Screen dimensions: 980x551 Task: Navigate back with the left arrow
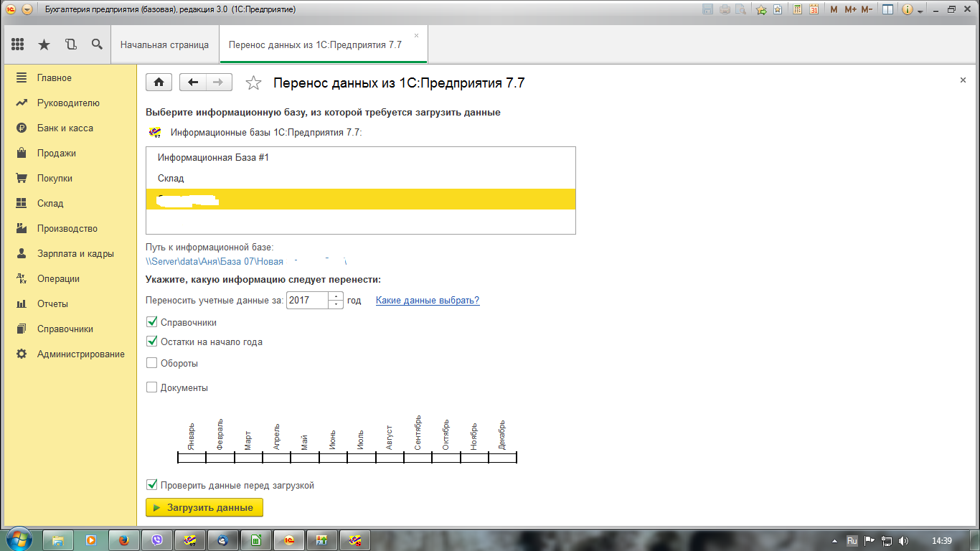click(192, 82)
